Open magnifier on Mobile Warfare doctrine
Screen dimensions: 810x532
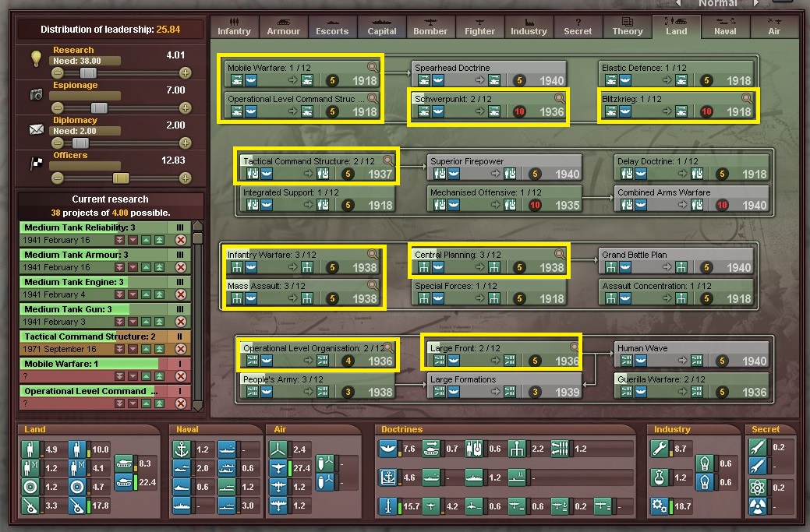(373, 67)
